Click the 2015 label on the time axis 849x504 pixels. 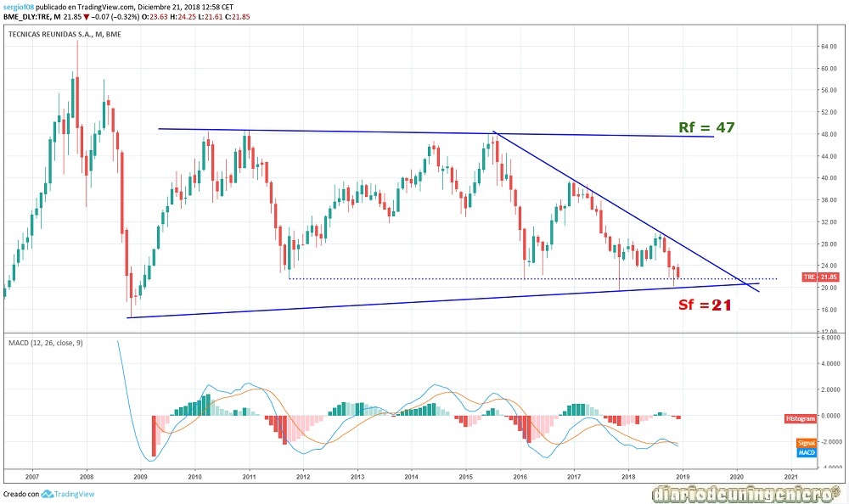465,477
